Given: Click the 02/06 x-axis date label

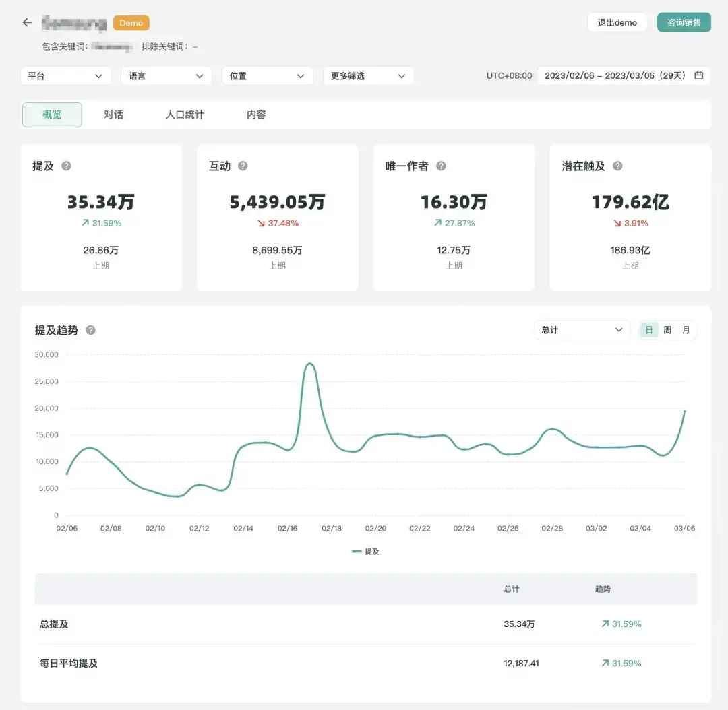Looking at the screenshot, I should (x=67, y=528).
